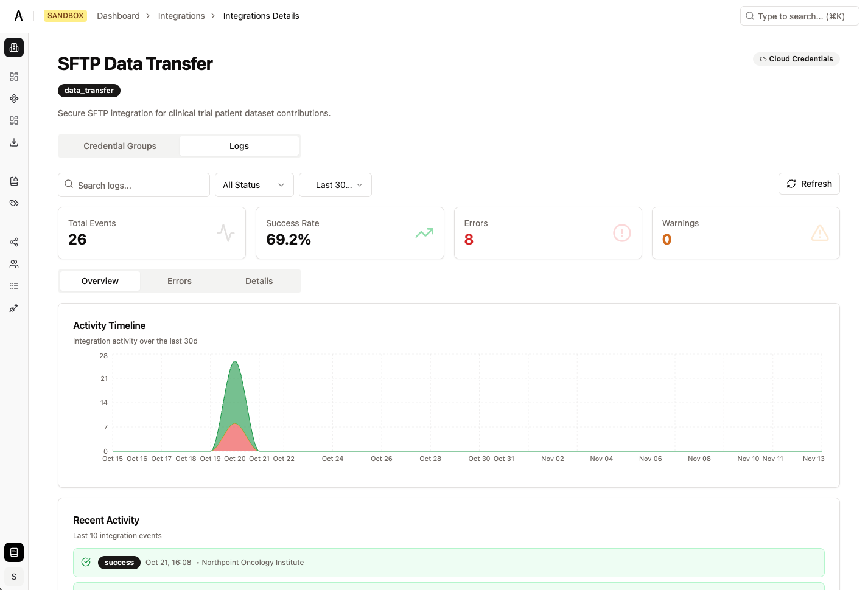Select the integrations diamond icon in the sidebar

pos(13,99)
